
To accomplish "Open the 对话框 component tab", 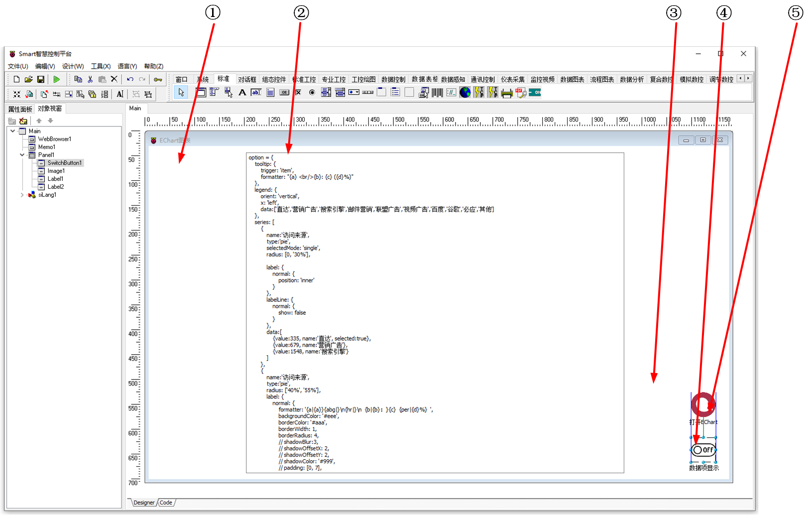I will click(247, 79).
